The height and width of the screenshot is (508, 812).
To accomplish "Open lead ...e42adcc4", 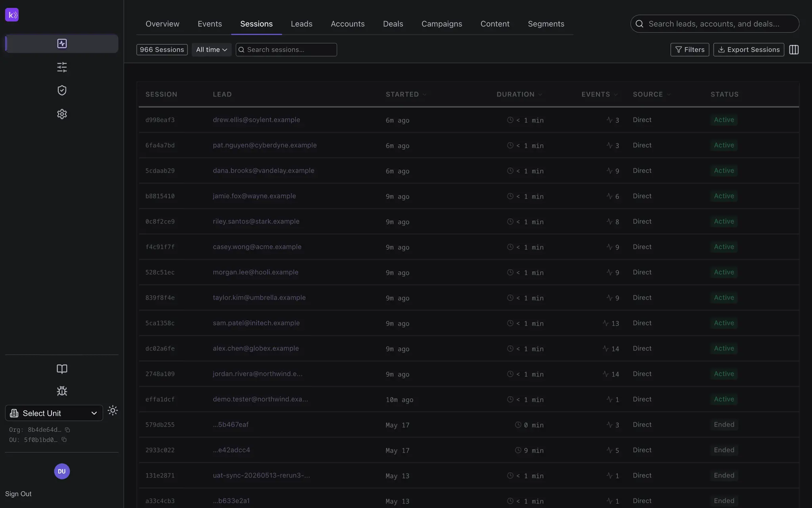I will pyautogui.click(x=231, y=450).
